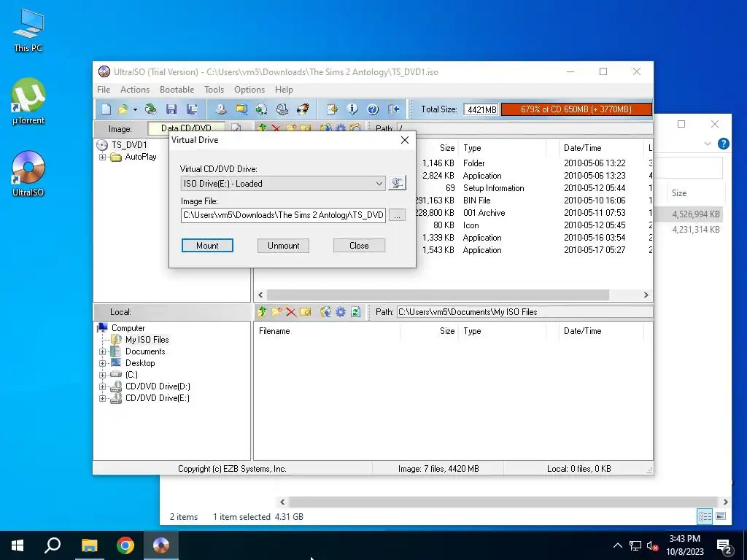This screenshot has width=747, height=560.
Task: Click the blue info properties toolbar icon
Action: (x=352, y=109)
